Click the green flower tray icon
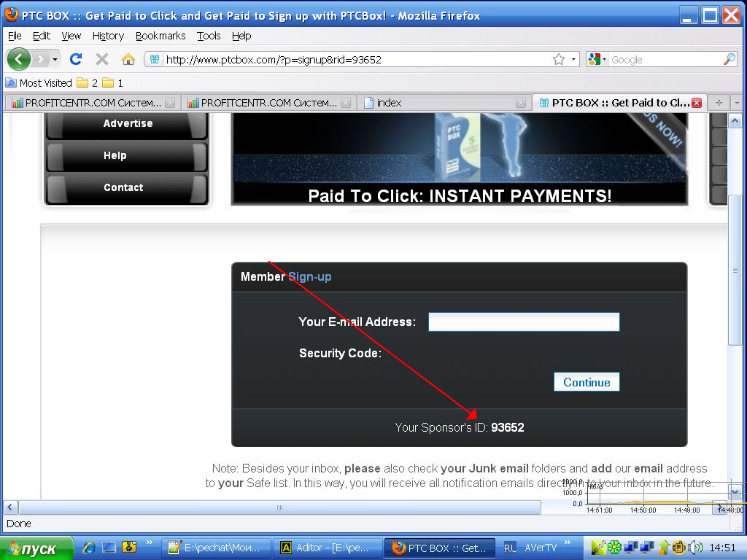 (615, 548)
